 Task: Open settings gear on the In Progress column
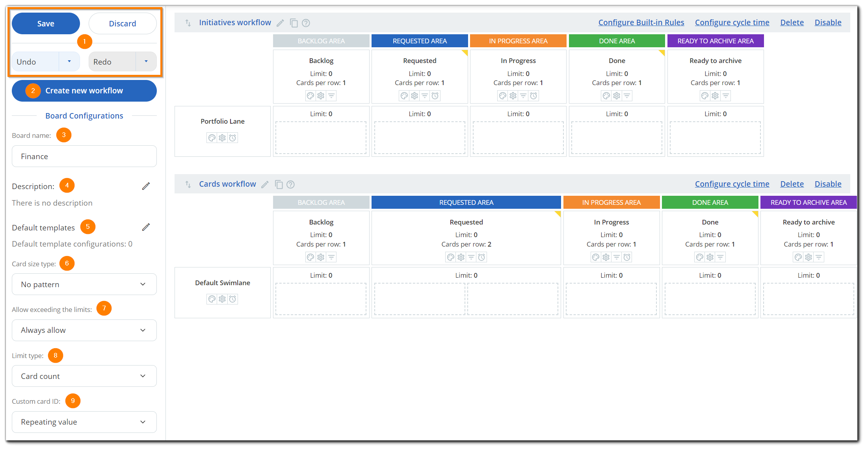513,95
